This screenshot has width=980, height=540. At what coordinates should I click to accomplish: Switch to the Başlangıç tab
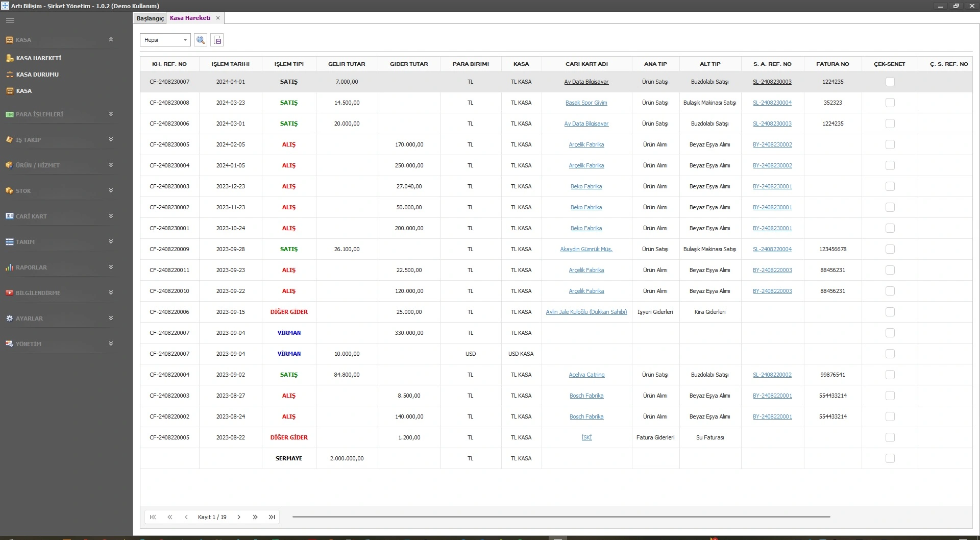coord(150,18)
